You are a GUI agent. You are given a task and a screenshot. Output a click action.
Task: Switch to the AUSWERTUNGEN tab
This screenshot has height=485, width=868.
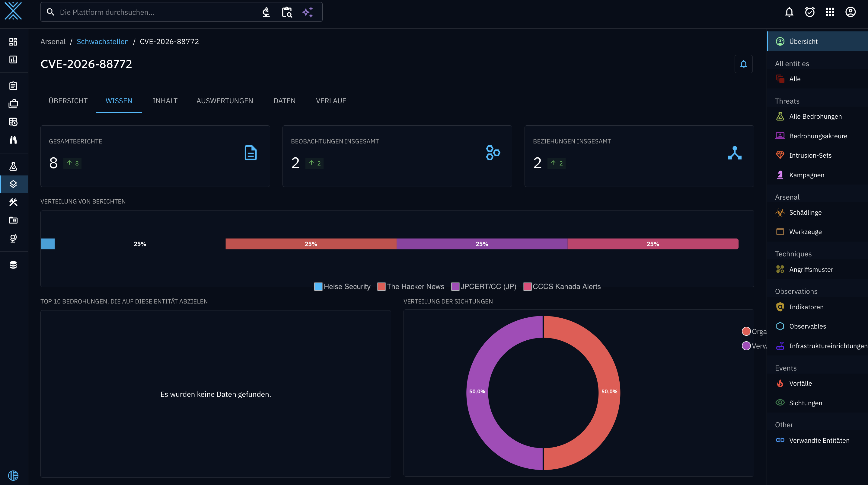coord(225,101)
